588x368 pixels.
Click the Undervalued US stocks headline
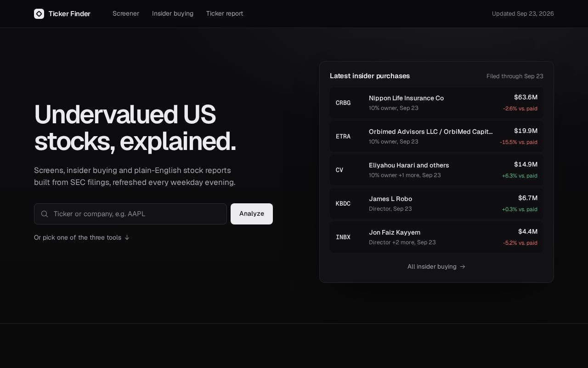(135, 128)
